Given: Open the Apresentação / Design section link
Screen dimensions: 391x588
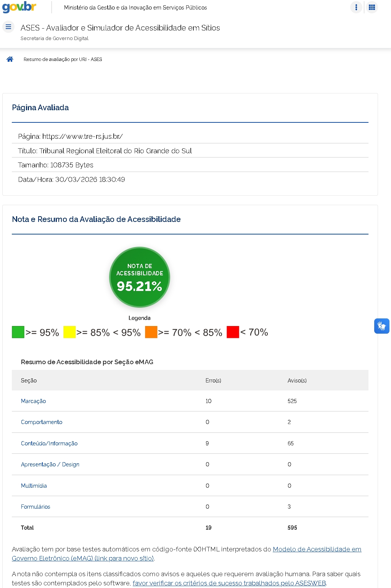Looking at the screenshot, I should pyautogui.click(x=50, y=464).
